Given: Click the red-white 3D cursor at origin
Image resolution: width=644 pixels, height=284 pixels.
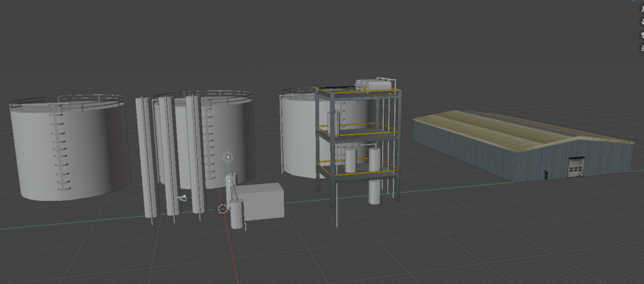Looking at the screenshot, I should [223, 209].
